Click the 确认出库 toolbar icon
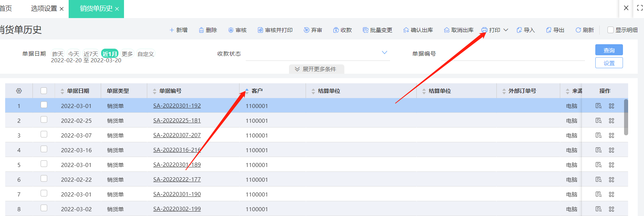The image size is (644, 216). pos(406,30)
